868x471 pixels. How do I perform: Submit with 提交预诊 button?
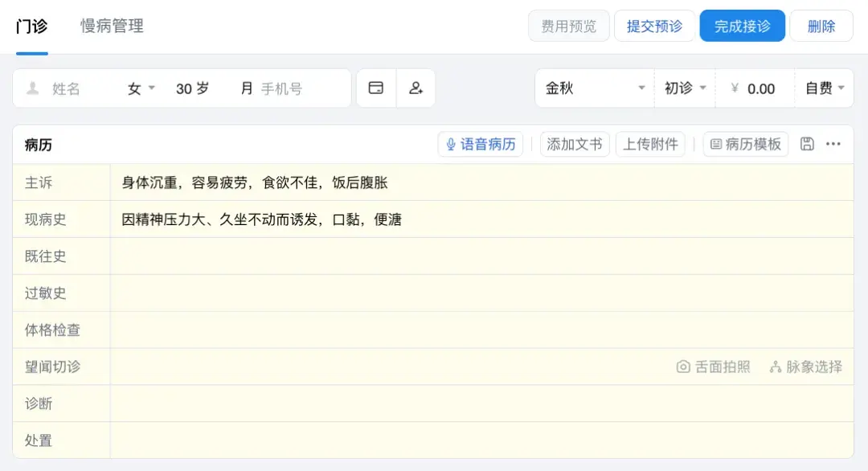pos(654,26)
